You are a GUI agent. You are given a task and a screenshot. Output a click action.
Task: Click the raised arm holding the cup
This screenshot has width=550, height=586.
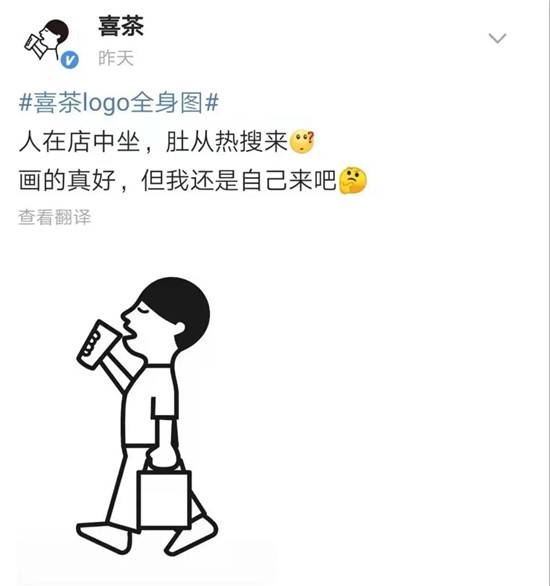point(119,370)
